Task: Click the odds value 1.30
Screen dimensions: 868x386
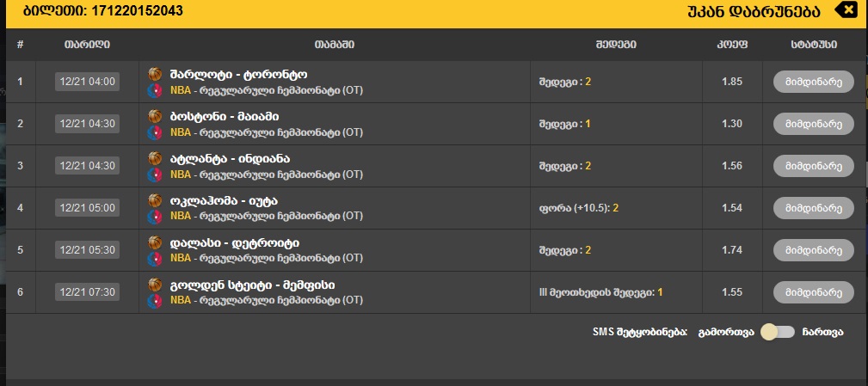Action: (732, 124)
